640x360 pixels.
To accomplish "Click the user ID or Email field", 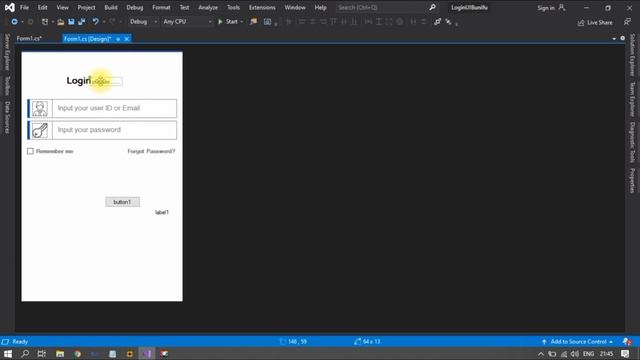I will pos(114,108).
